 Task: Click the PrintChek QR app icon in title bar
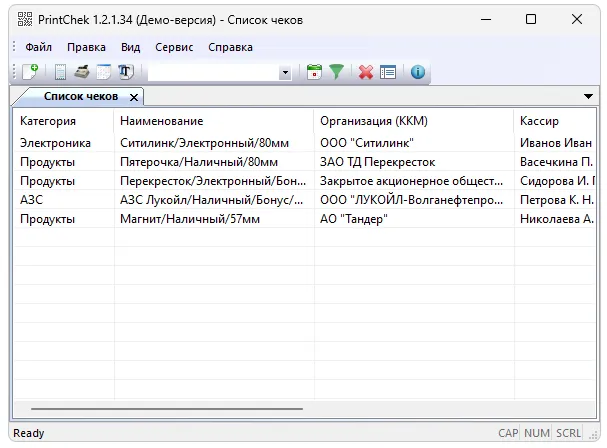point(25,19)
